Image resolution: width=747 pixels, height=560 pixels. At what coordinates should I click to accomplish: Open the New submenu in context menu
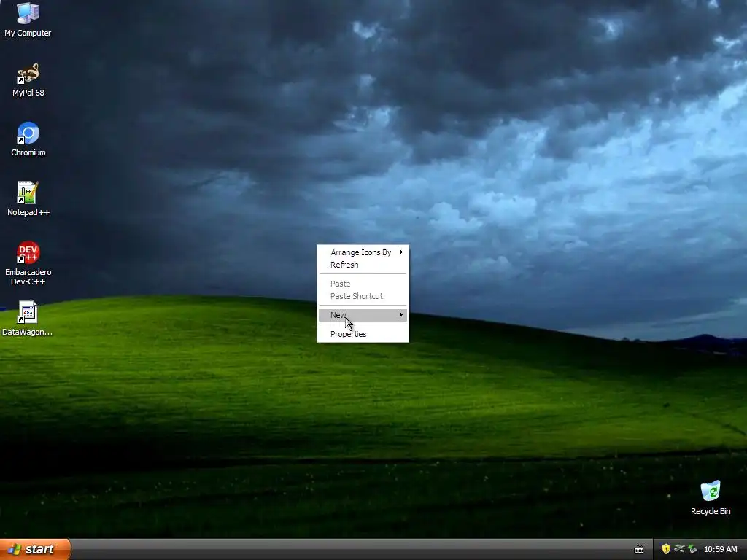pos(363,315)
